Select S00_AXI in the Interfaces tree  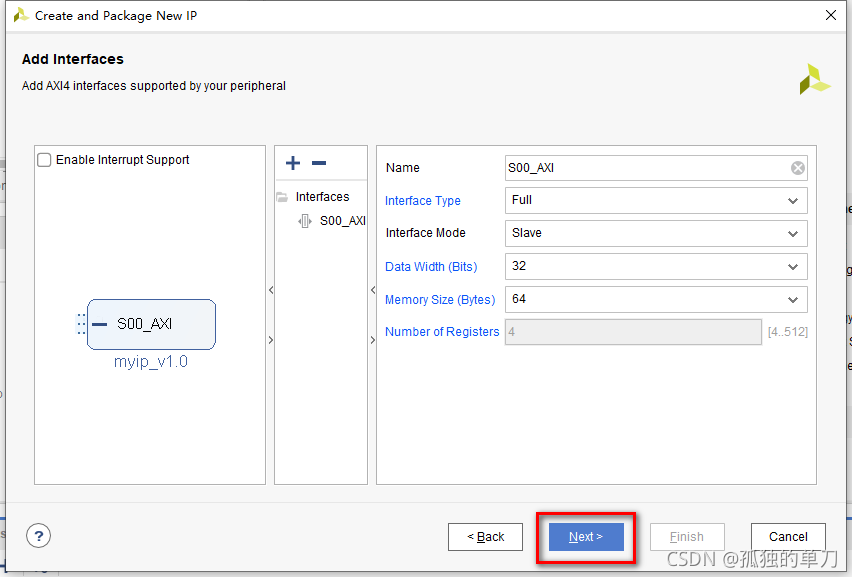(342, 221)
